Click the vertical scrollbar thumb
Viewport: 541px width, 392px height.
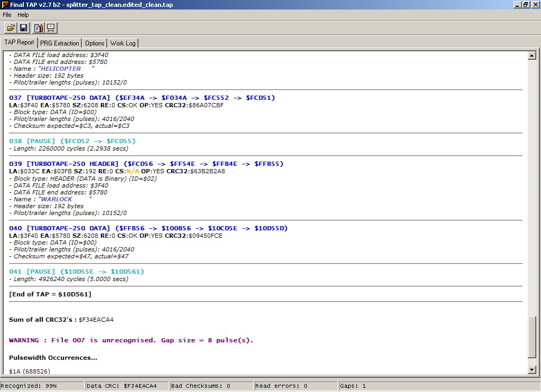(x=532, y=337)
